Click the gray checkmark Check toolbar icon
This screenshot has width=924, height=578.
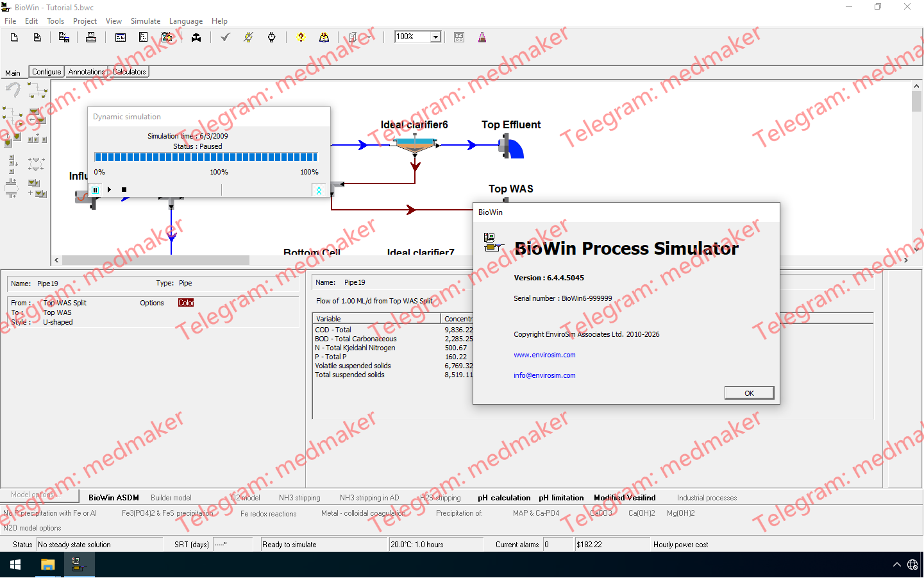(x=225, y=37)
